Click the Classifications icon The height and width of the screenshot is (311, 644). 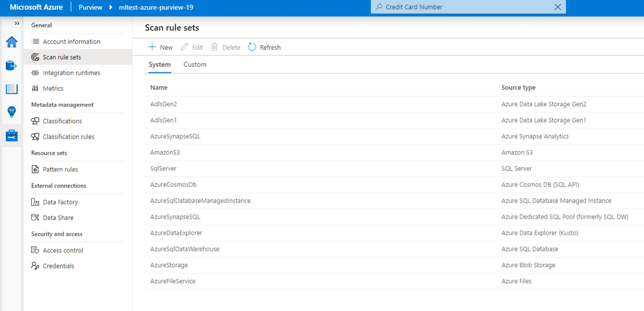point(35,121)
